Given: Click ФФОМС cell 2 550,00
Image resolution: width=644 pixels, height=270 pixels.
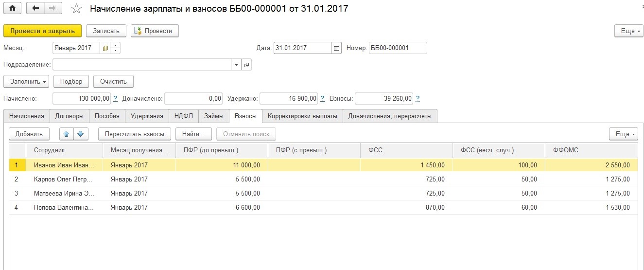Looking at the screenshot, I should (591, 165).
